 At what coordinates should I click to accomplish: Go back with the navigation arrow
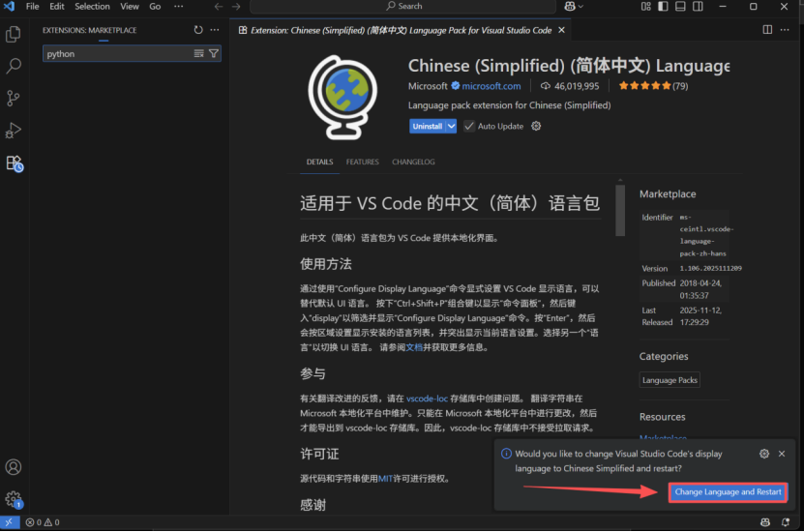click(x=219, y=6)
